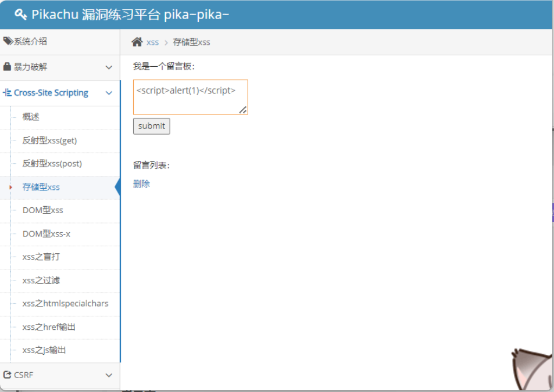Click the lock icon beside 暴力破解

tap(7, 67)
